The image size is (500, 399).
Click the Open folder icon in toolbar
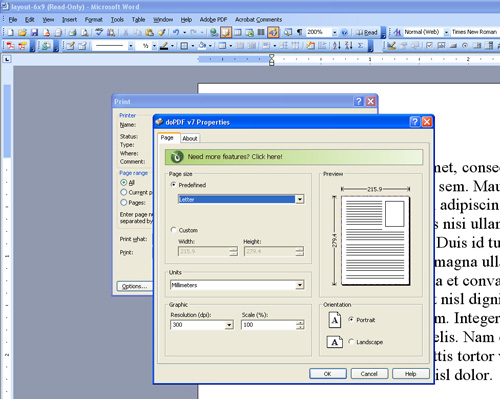22,32
